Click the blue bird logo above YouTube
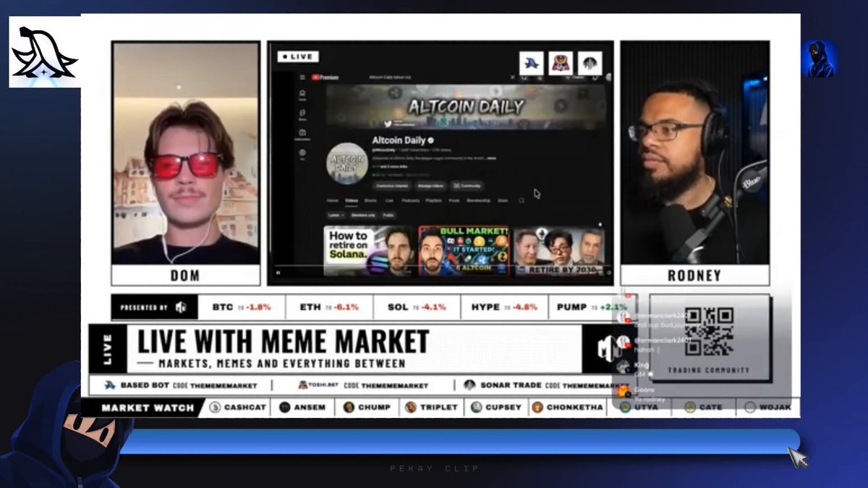 (532, 63)
